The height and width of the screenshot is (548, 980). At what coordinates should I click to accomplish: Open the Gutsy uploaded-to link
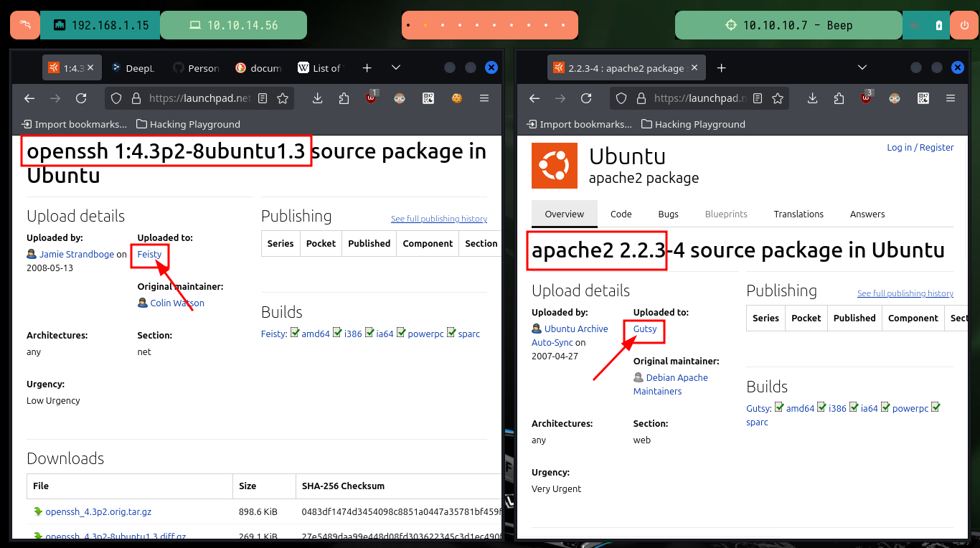tap(645, 329)
